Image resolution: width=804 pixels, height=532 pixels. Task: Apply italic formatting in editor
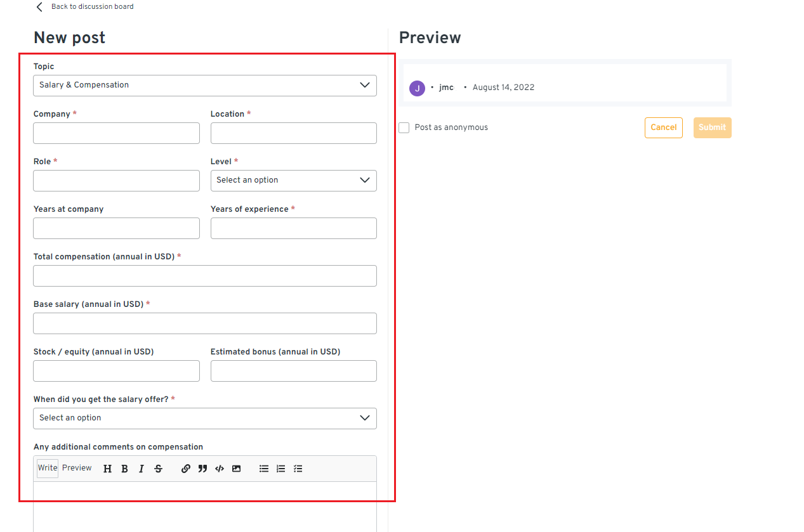[x=141, y=469]
